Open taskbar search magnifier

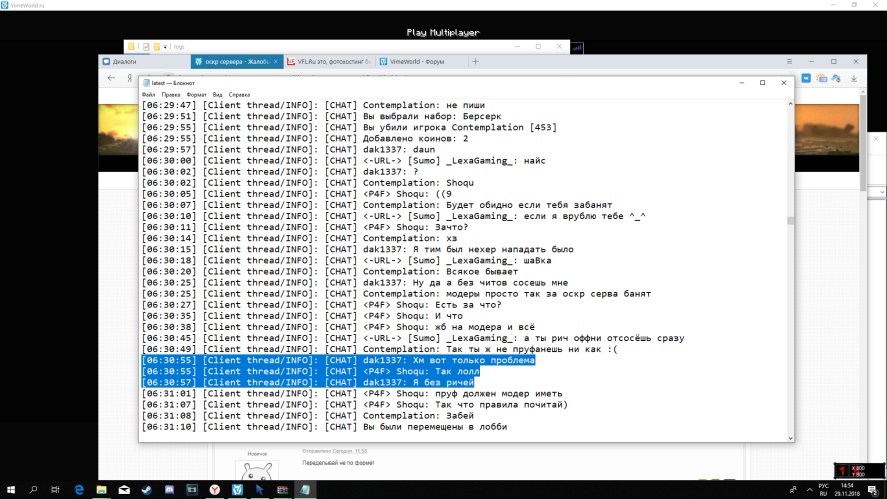(33, 490)
